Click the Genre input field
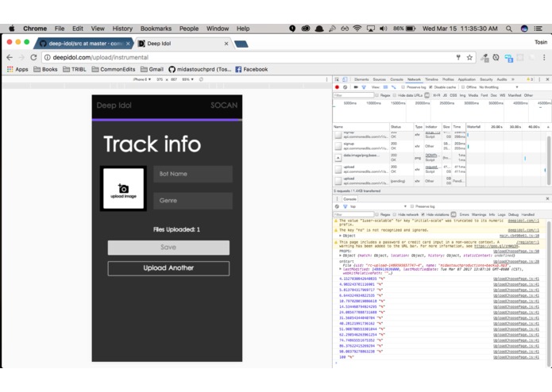552x392 pixels. point(193,201)
